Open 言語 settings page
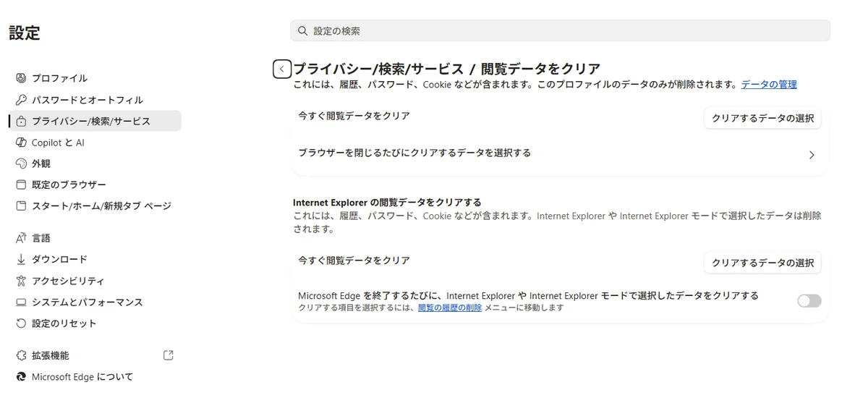This screenshot has height=411, width=868. pyautogui.click(x=95, y=238)
